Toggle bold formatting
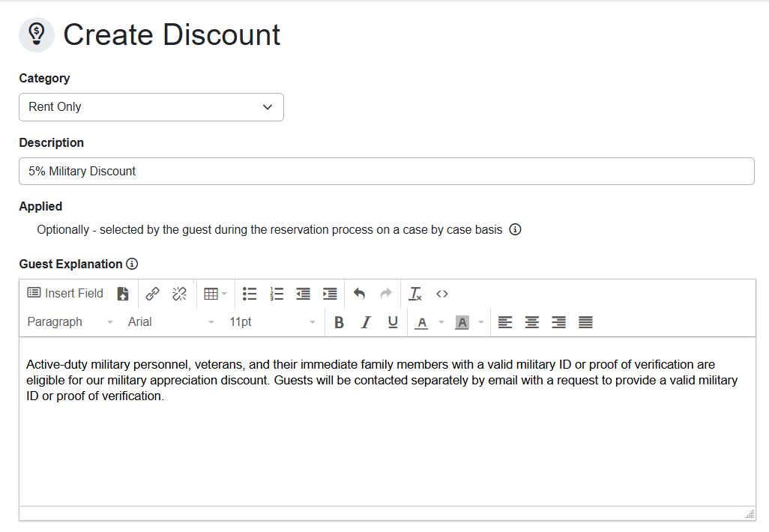This screenshot has width=769, height=532. tap(339, 321)
